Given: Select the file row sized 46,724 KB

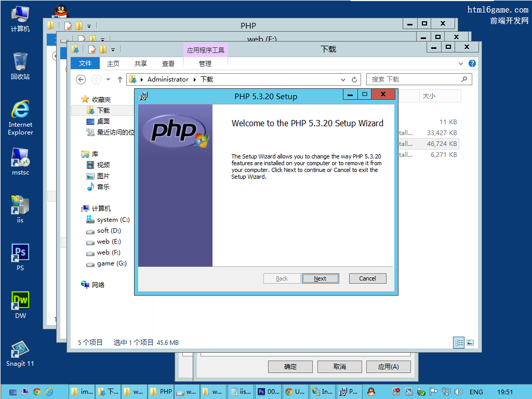Looking at the screenshot, I should pos(428,143).
